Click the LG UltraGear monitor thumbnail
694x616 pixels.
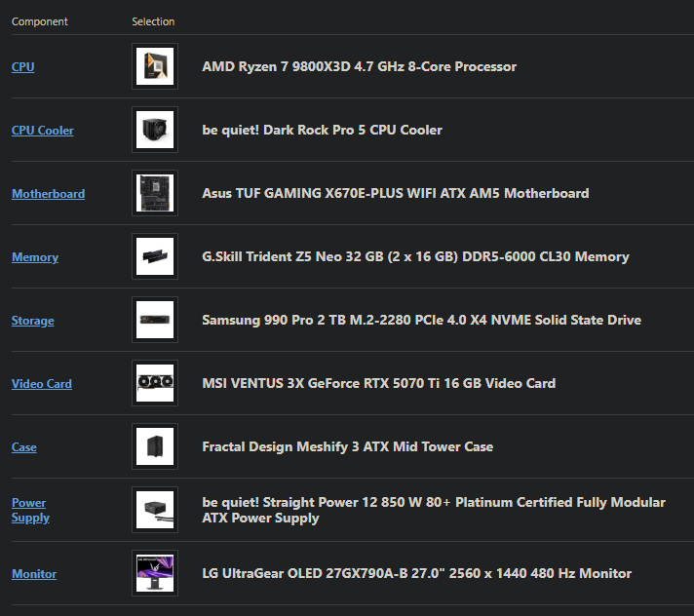pos(155,573)
